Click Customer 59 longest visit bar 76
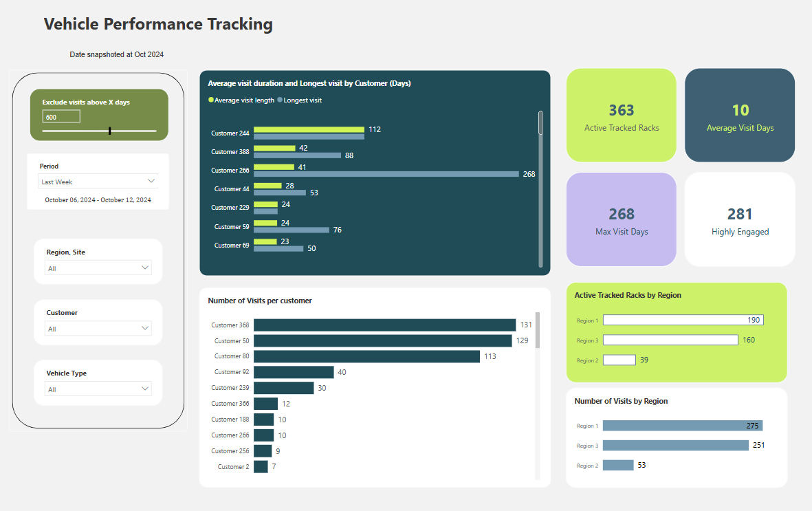The width and height of the screenshot is (812, 511). point(292,230)
